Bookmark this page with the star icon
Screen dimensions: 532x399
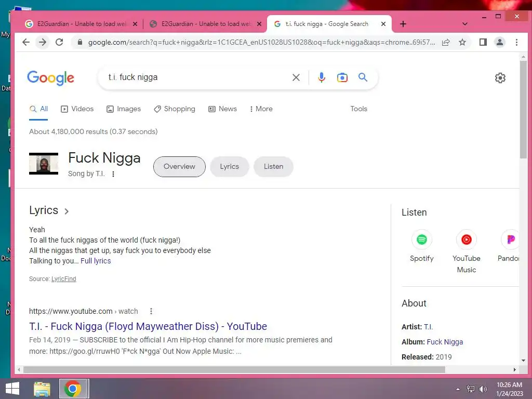point(462,42)
